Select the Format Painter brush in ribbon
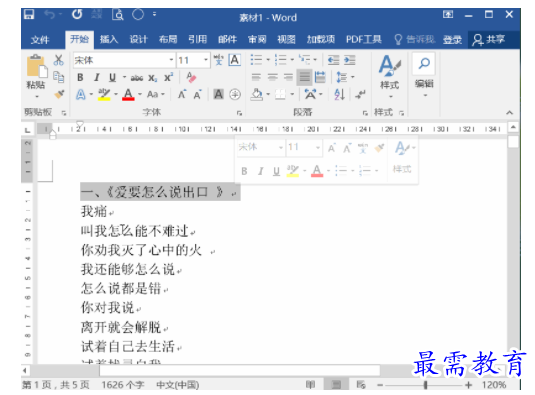The height and width of the screenshot is (395, 535). 59,94
